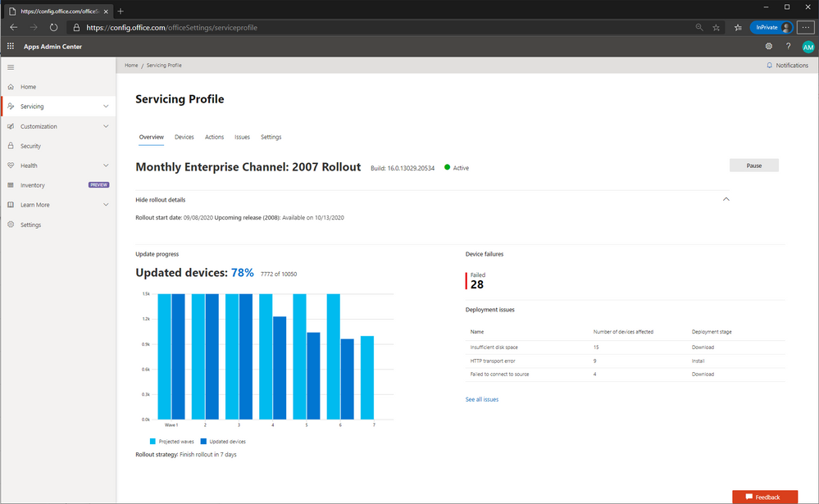Viewport: 819px width, 504px height.
Task: Click the browser address bar URL
Action: [x=172, y=28]
